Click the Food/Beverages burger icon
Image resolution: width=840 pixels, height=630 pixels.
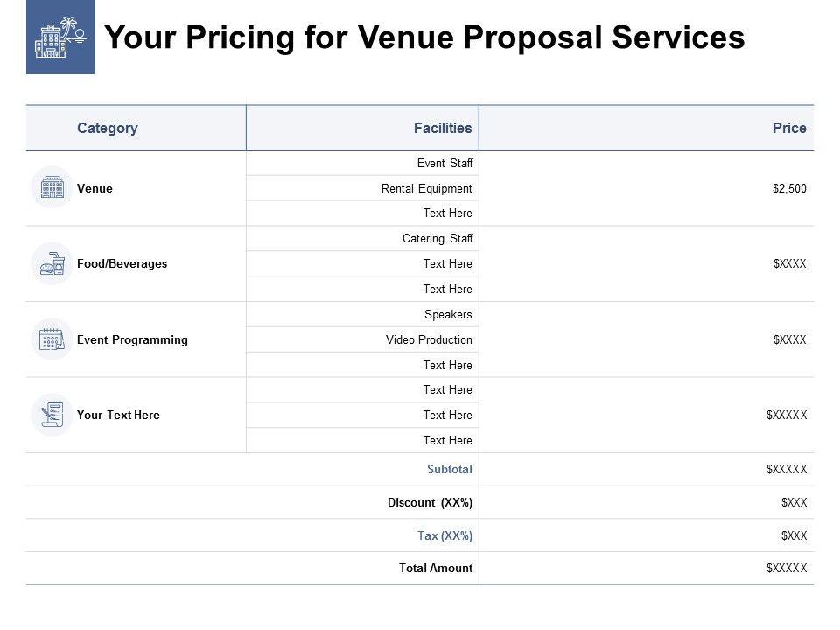(52, 263)
